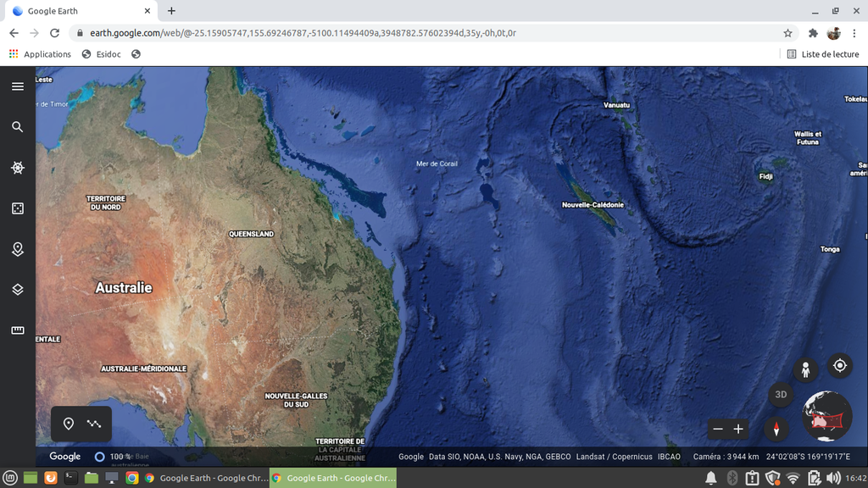Open the Applications bookmark
The image size is (868, 488).
[40, 54]
